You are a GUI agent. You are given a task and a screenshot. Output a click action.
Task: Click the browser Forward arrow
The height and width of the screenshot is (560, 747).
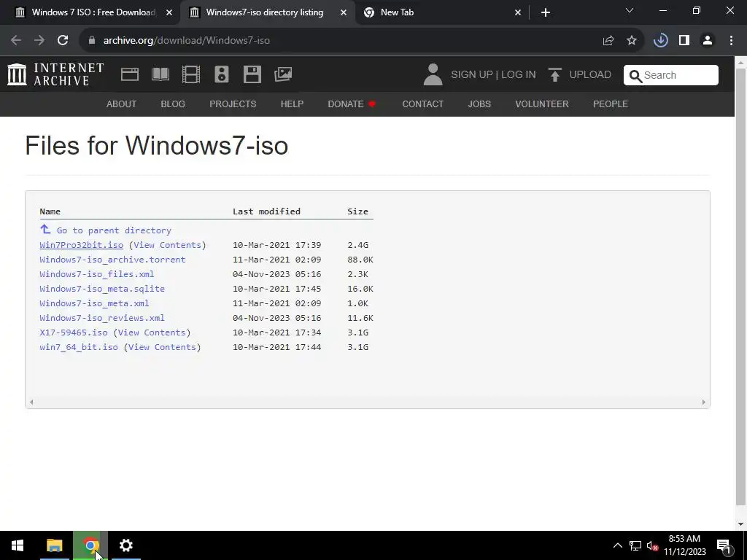click(x=39, y=41)
